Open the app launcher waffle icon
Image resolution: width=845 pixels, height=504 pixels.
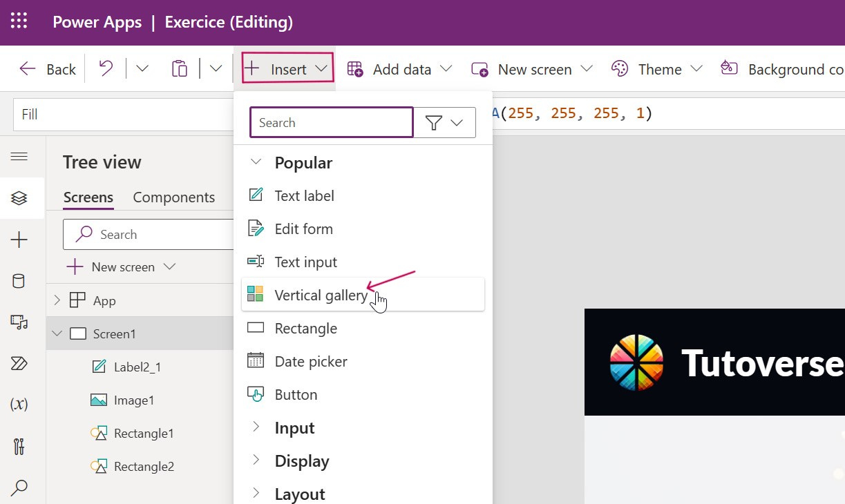pos(19,22)
